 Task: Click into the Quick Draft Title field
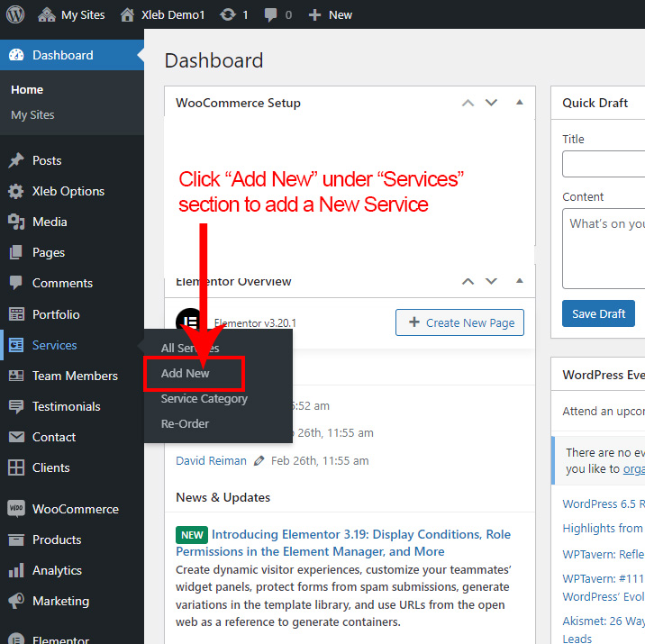point(604,164)
